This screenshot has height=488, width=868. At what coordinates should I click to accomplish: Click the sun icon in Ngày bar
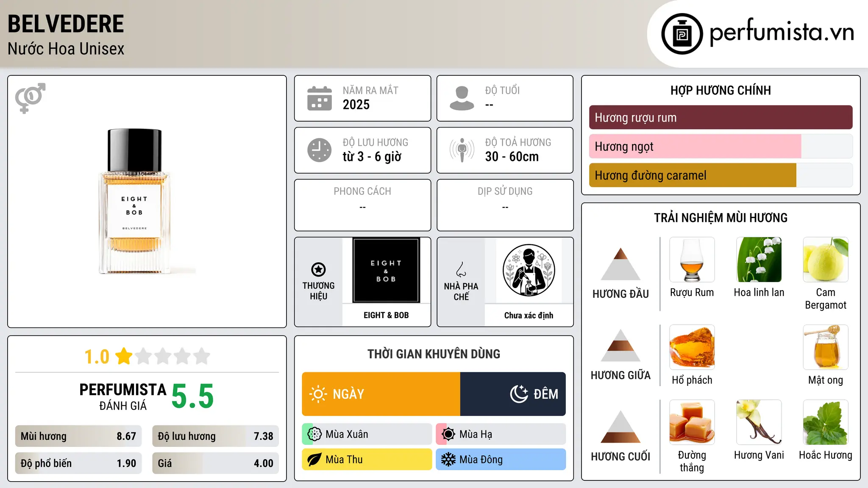pos(318,394)
